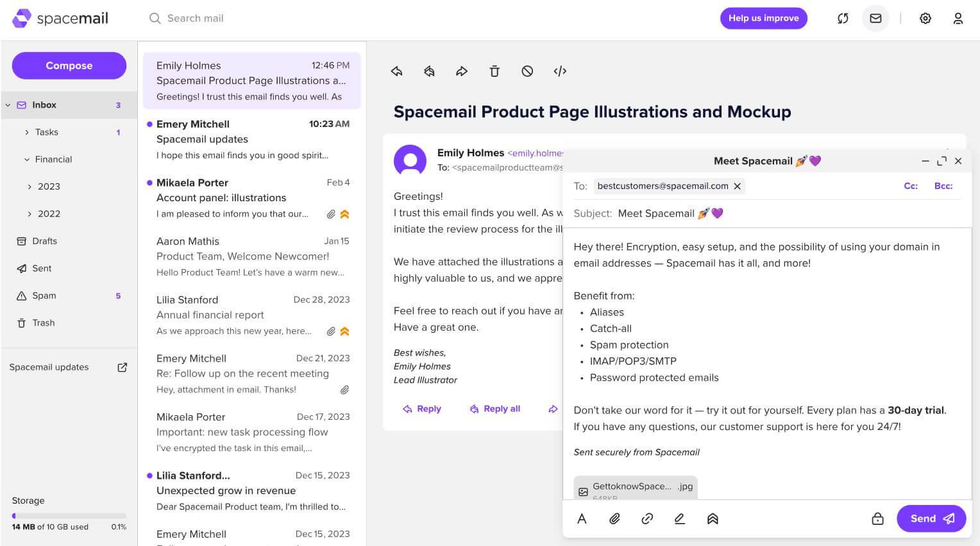
Task: Insert link using the chain icon in compose
Action: click(x=647, y=518)
